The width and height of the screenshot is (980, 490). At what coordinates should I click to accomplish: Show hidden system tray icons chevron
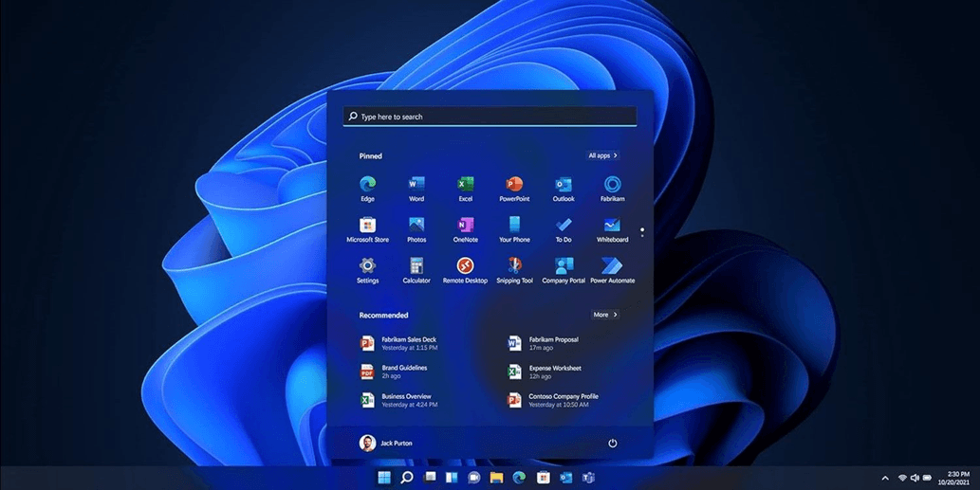point(885,478)
